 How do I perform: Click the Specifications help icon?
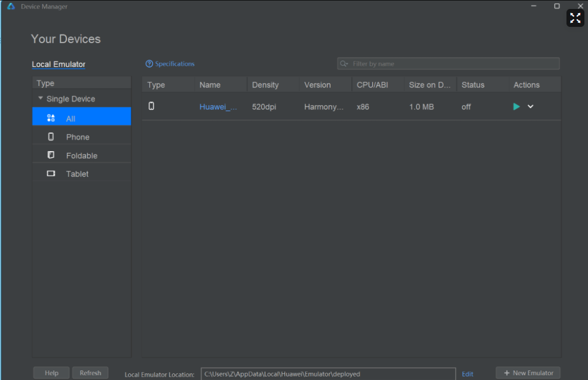[149, 64]
